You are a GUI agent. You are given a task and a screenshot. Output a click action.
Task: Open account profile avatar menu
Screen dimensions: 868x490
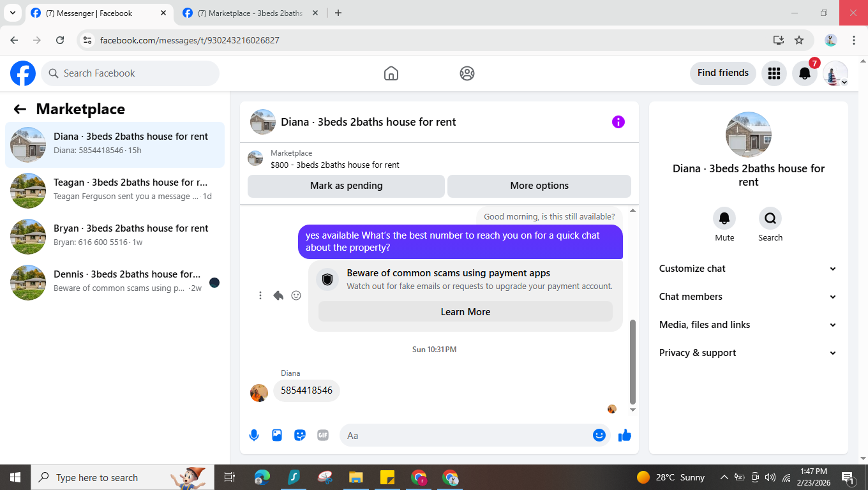coord(835,73)
